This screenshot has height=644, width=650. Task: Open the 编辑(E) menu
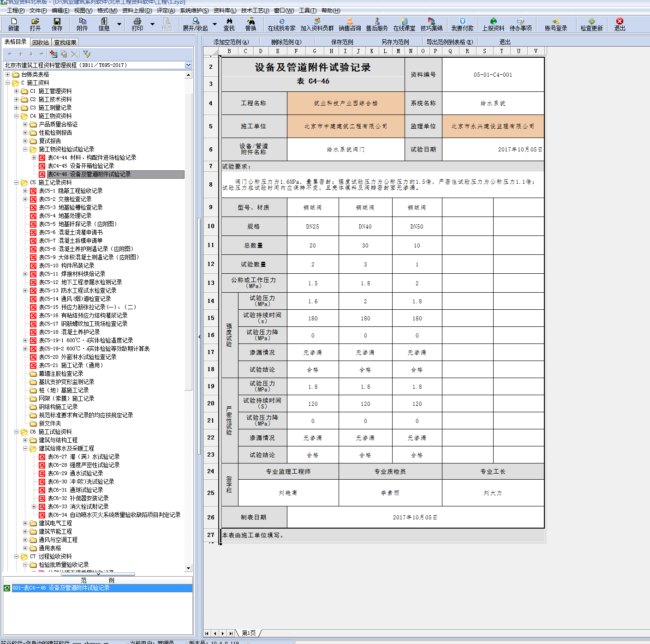tap(60, 11)
